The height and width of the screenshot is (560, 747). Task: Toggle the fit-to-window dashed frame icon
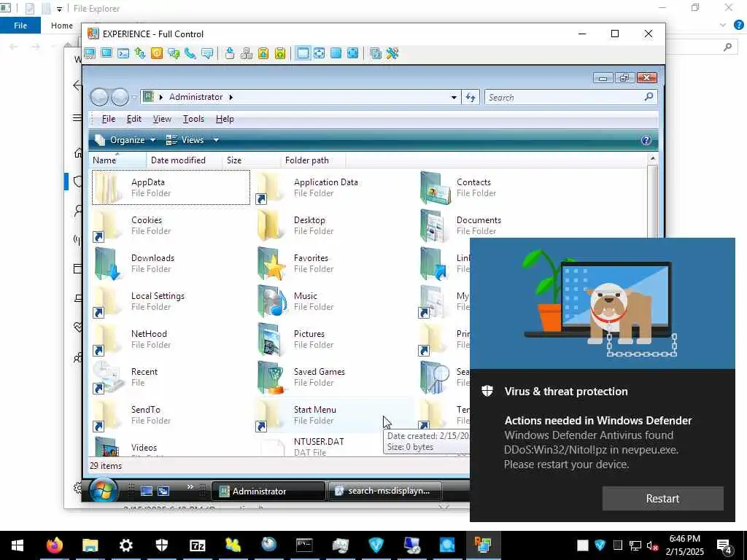[320, 53]
